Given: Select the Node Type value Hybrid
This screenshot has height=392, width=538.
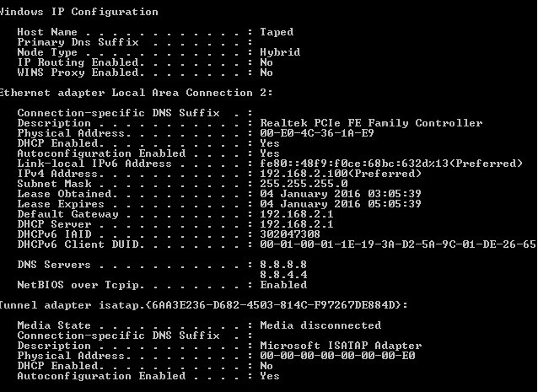Looking at the screenshot, I should (280, 52).
